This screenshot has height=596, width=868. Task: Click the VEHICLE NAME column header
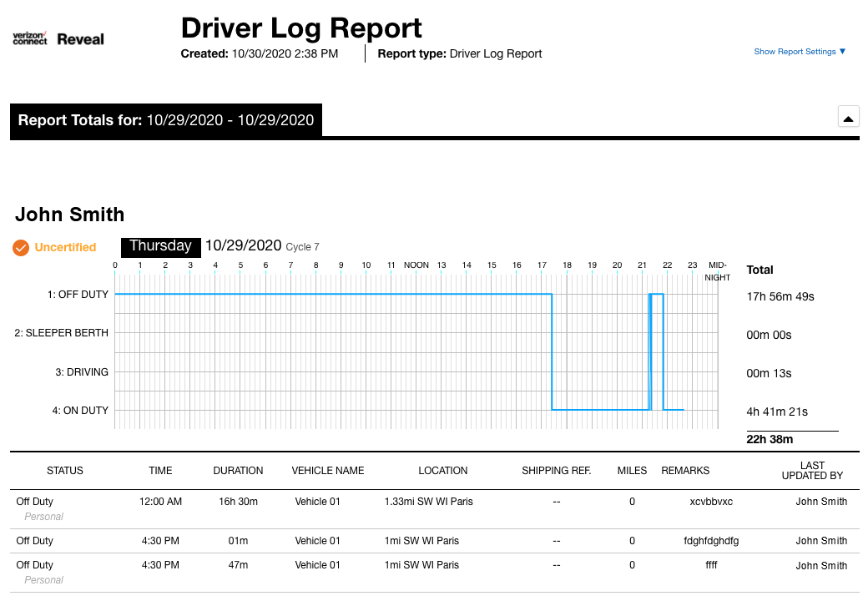pos(328,471)
